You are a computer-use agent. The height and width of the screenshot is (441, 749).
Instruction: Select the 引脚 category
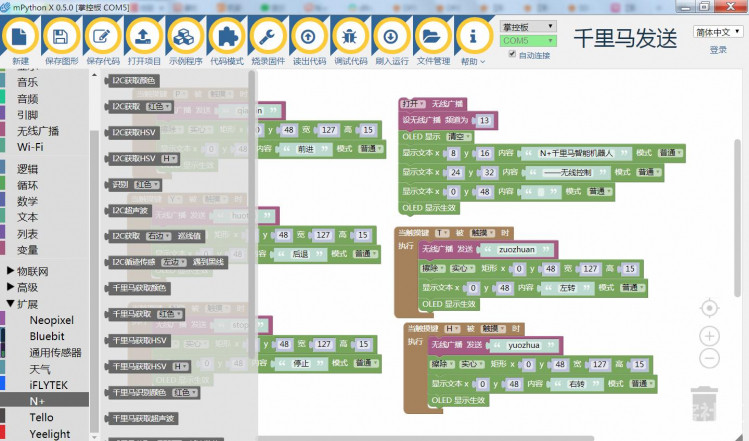point(28,115)
